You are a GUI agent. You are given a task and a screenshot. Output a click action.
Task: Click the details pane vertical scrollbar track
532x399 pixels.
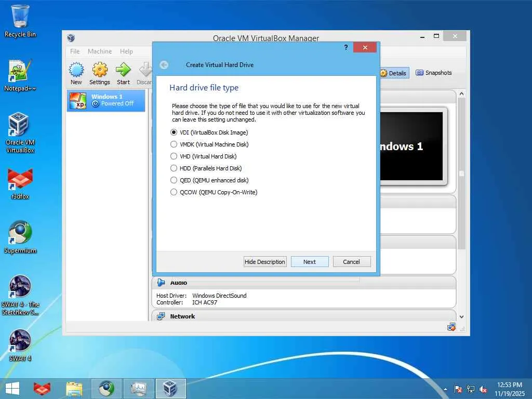point(461,282)
